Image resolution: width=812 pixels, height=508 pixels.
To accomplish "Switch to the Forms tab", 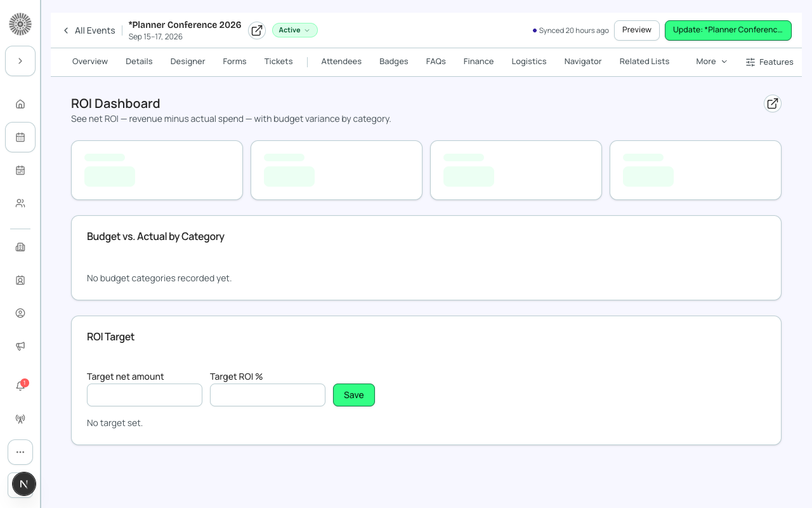I will click(235, 62).
